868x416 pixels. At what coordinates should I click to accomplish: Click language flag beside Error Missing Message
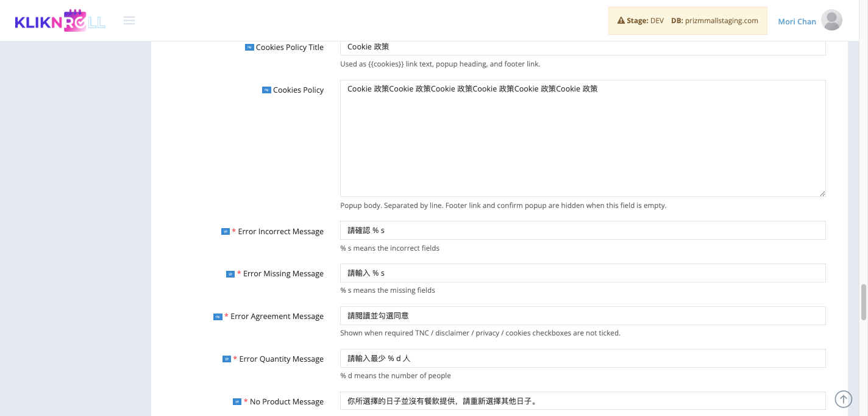tap(230, 274)
